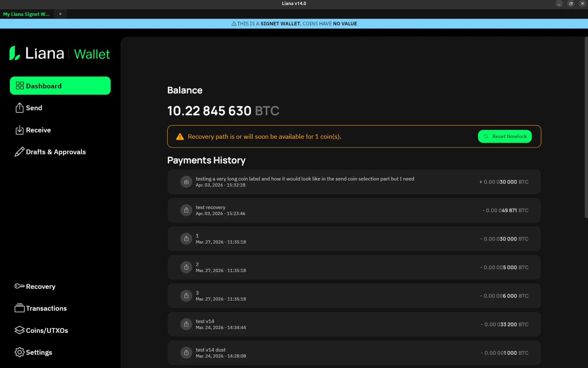Screen dimensions: 588x368
Task: Click the key icon for Recovery
Action: point(19,286)
